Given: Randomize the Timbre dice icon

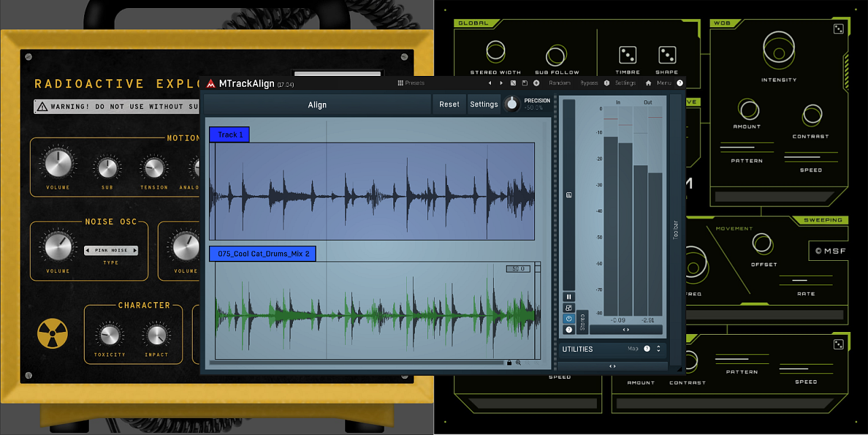Looking at the screenshot, I should point(627,55).
